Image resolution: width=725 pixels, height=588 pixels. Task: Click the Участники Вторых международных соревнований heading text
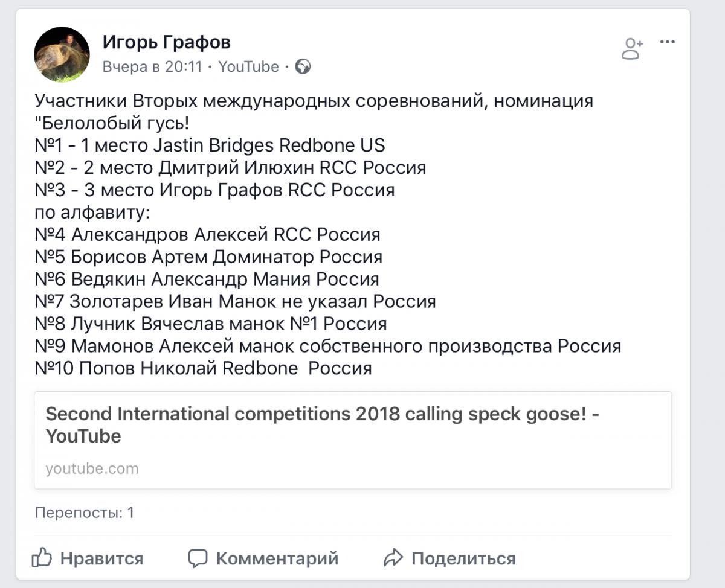click(x=314, y=101)
